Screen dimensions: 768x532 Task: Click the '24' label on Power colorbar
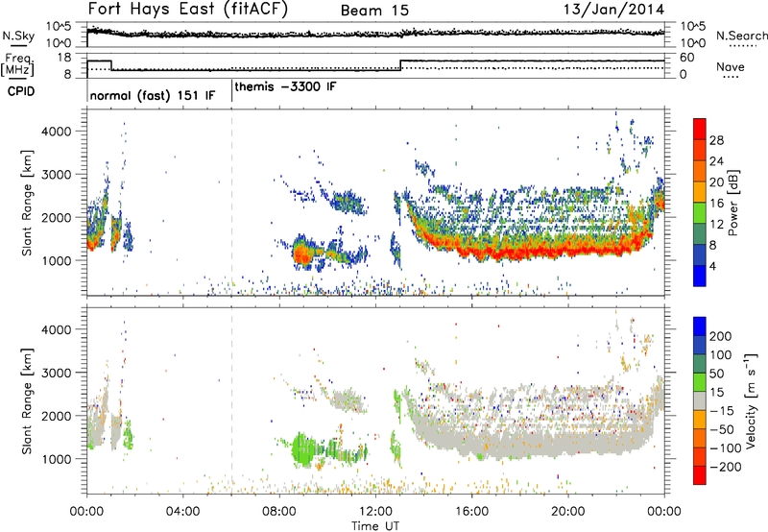716,161
